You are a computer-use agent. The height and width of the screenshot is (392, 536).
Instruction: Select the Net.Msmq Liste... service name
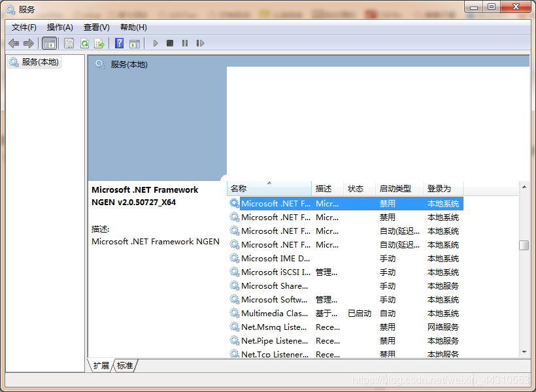pyautogui.click(x=274, y=327)
